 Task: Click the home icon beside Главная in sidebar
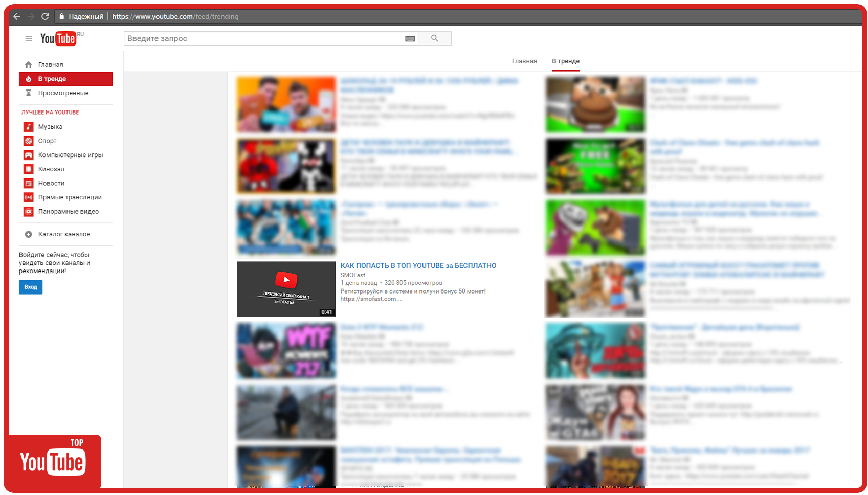pyautogui.click(x=29, y=64)
